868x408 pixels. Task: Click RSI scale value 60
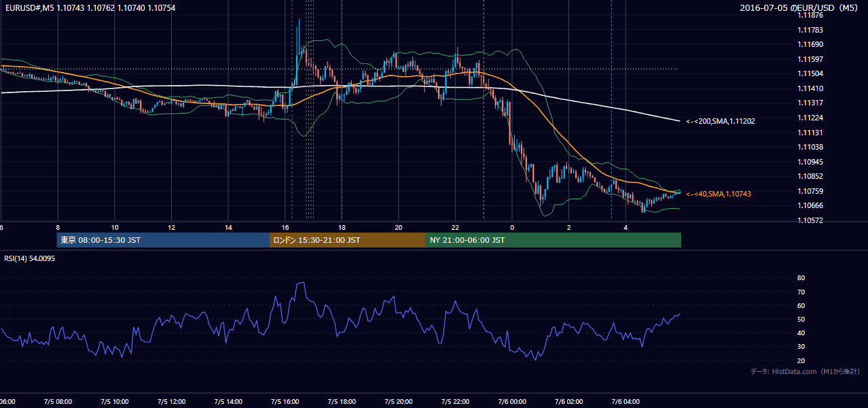pos(801,305)
